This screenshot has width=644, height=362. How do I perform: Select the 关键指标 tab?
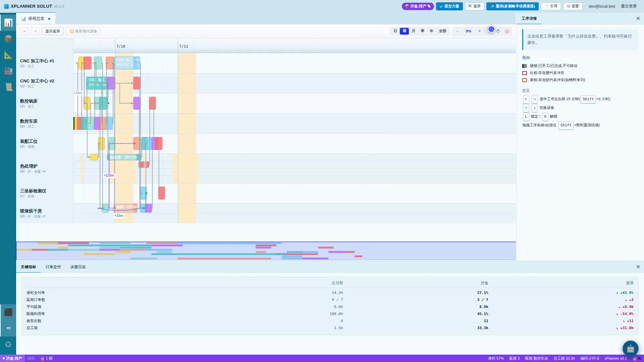[29, 267]
